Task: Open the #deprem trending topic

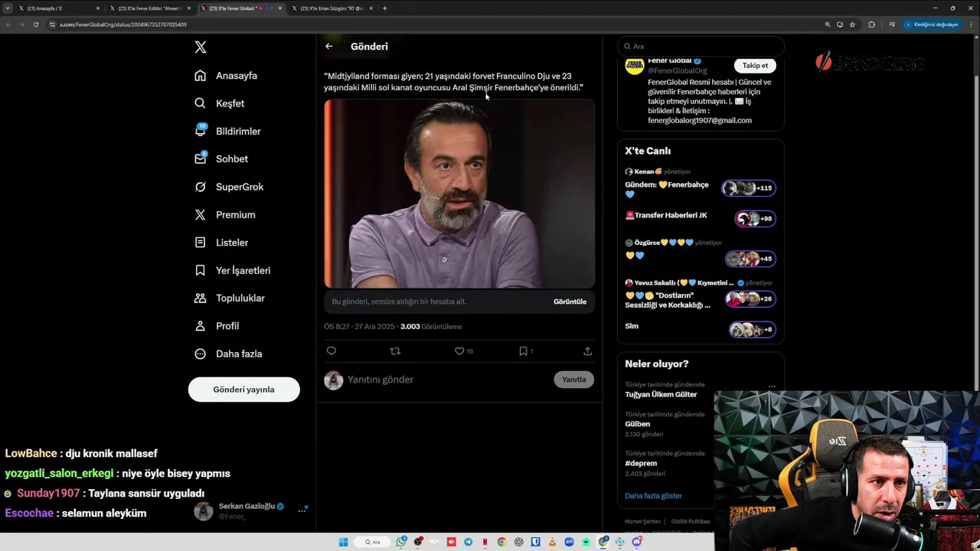Action: pos(641,463)
